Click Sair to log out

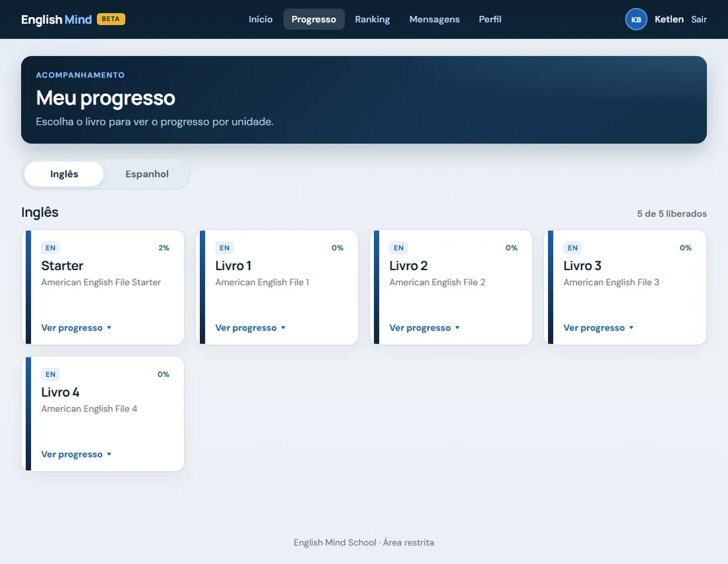click(x=699, y=19)
